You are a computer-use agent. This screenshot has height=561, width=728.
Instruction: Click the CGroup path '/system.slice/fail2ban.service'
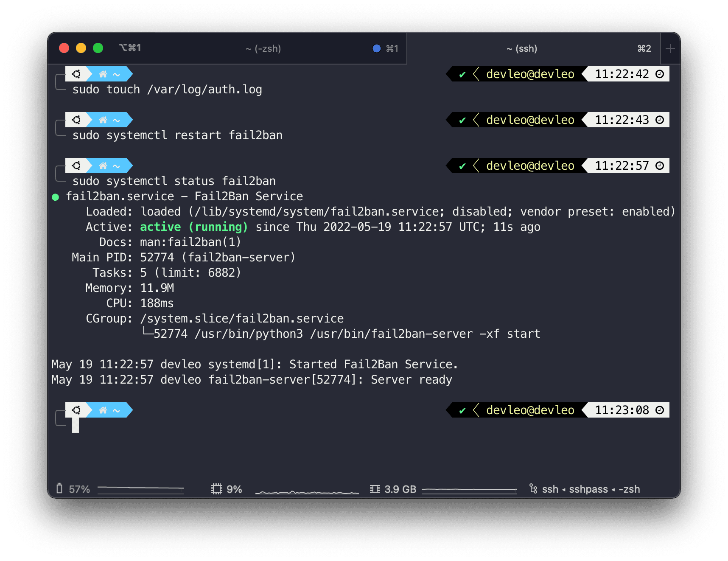tap(242, 319)
